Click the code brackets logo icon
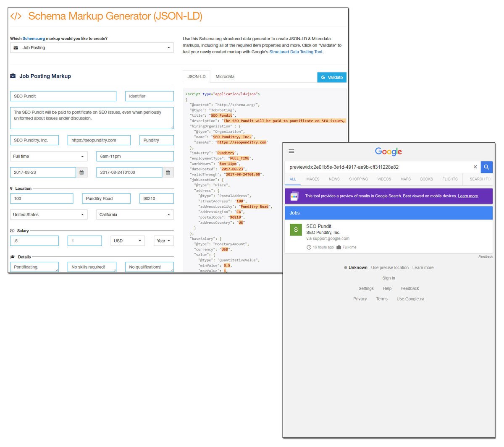 (x=16, y=16)
